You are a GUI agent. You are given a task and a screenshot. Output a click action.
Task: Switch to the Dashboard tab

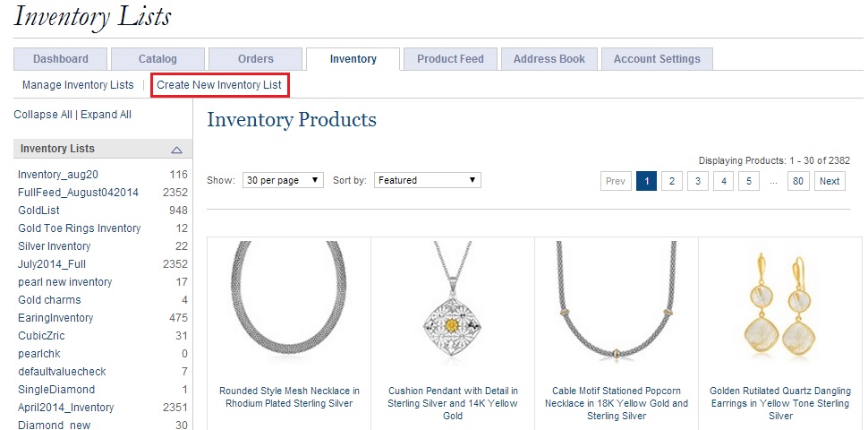pos(61,59)
